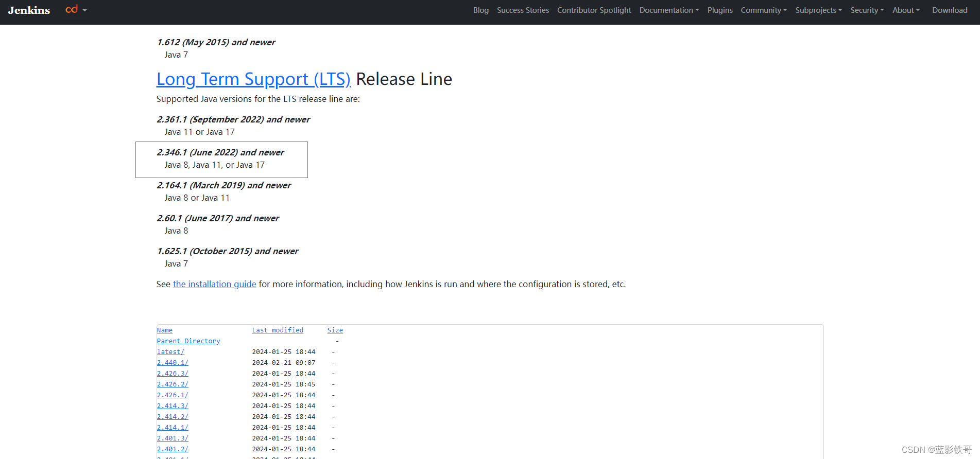980x459 pixels.
Task: Expand the Documentation dropdown
Action: 669,10
